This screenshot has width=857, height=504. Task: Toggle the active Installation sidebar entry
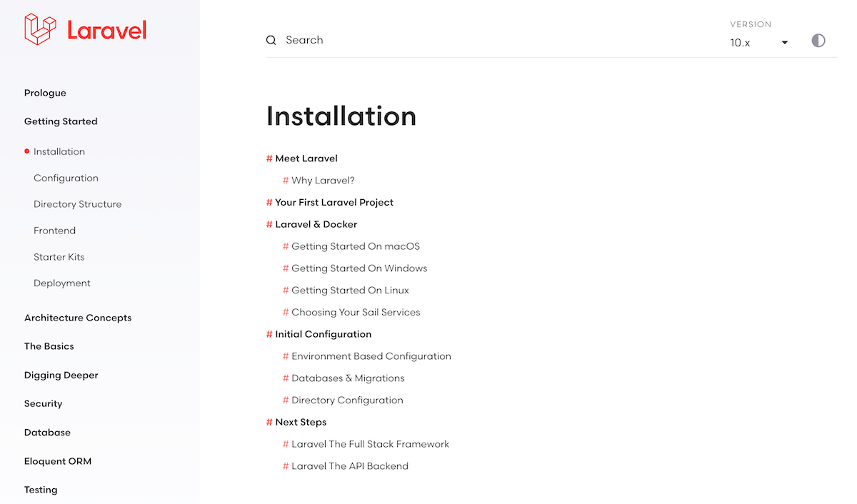click(x=59, y=151)
